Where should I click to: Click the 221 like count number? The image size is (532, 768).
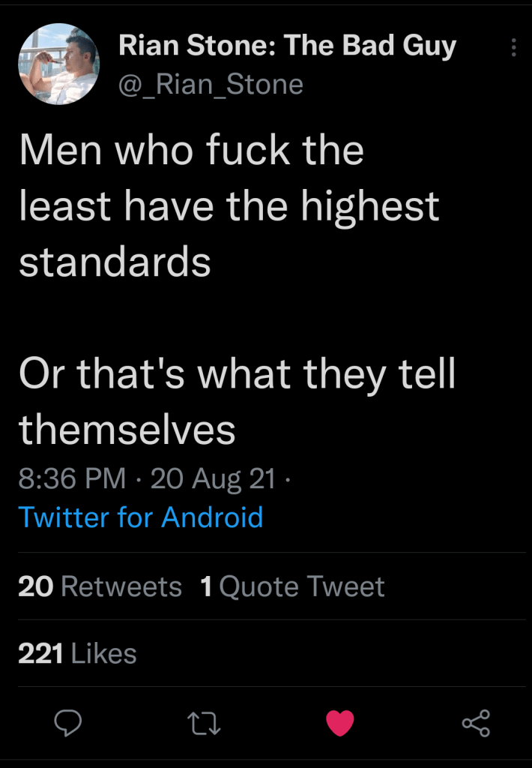tap(40, 654)
